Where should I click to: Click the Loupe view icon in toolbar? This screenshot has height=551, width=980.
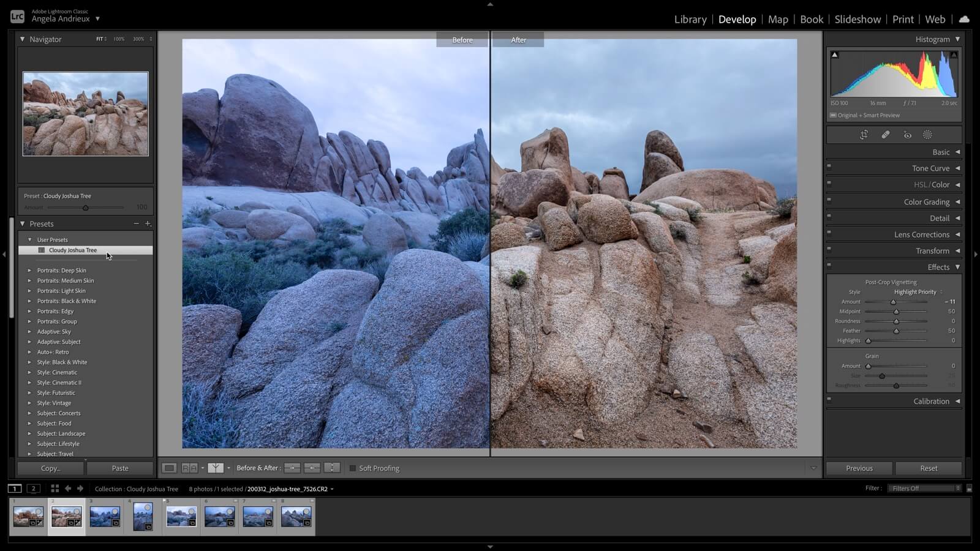(169, 468)
